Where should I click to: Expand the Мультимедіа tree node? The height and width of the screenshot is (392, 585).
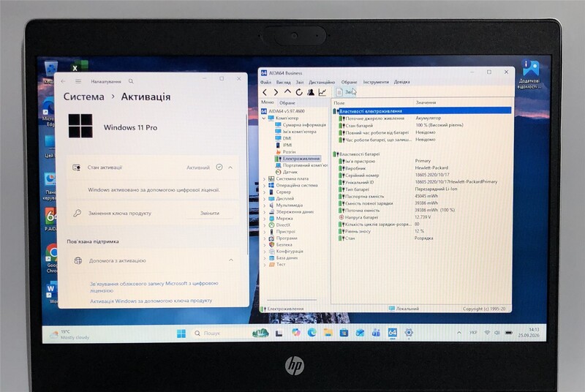click(264, 206)
